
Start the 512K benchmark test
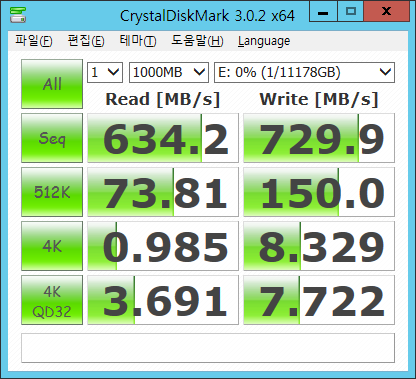(52, 192)
